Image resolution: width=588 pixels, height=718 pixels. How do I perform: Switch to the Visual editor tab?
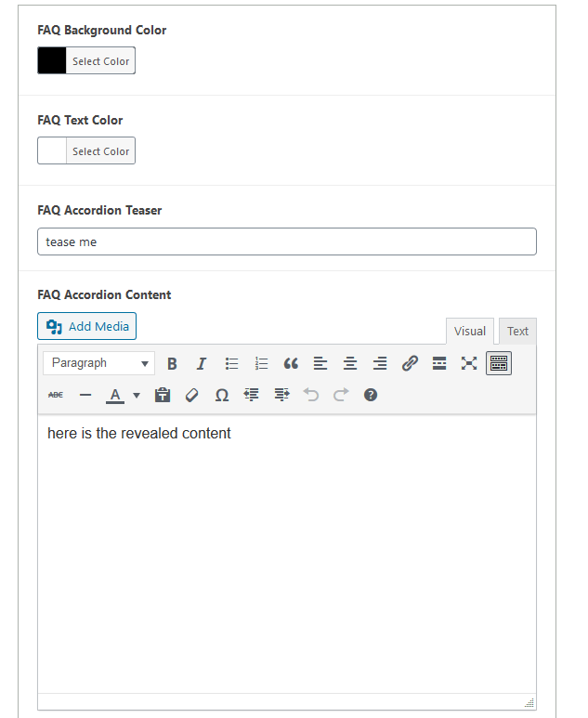pos(469,332)
